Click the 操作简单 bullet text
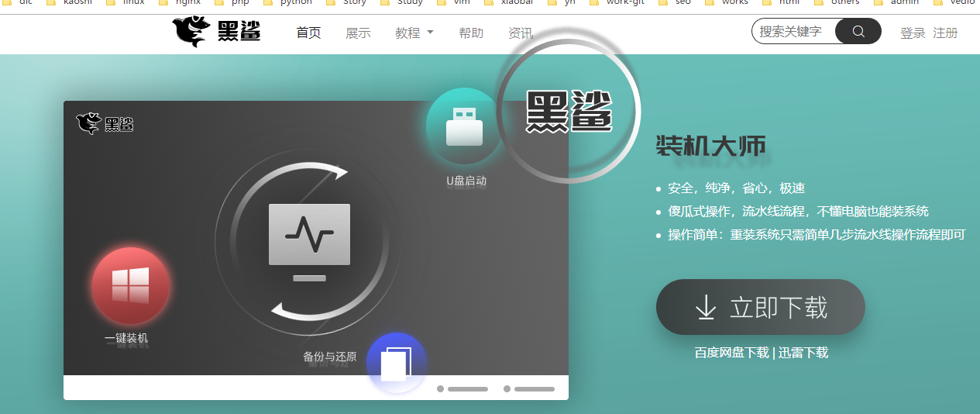Viewport: 980px width, 414px height. click(x=817, y=234)
